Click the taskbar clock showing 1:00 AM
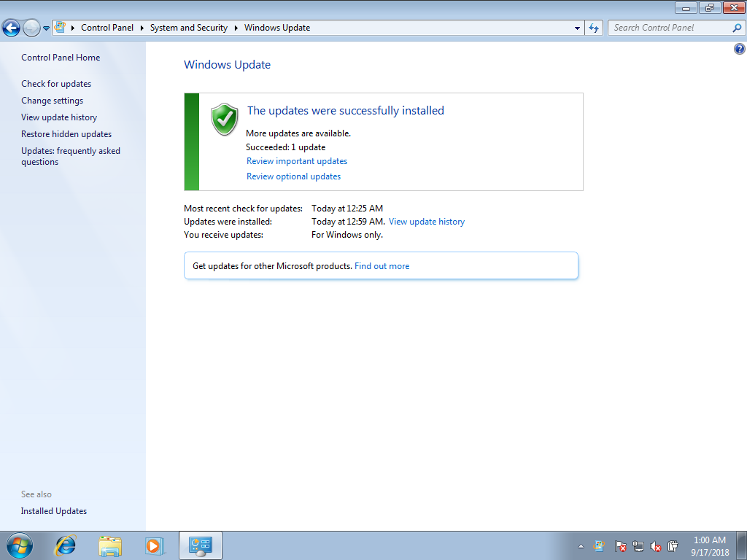Viewport: 747px width, 560px height. (x=710, y=546)
